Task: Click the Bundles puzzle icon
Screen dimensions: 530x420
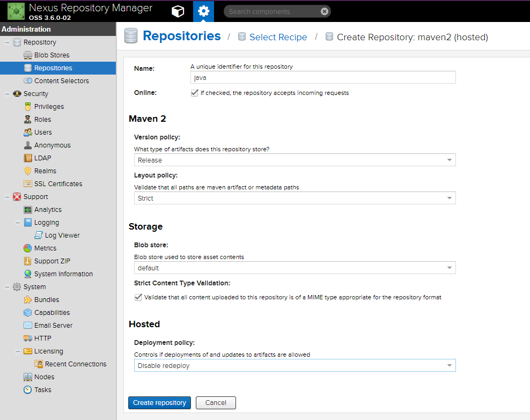Action: [28, 300]
